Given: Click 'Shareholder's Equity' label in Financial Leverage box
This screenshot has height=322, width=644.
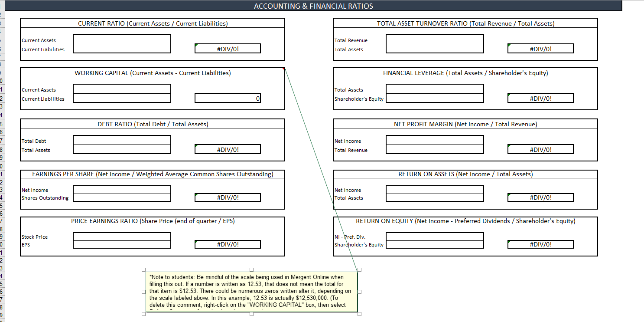Looking at the screenshot, I should click(360, 99).
